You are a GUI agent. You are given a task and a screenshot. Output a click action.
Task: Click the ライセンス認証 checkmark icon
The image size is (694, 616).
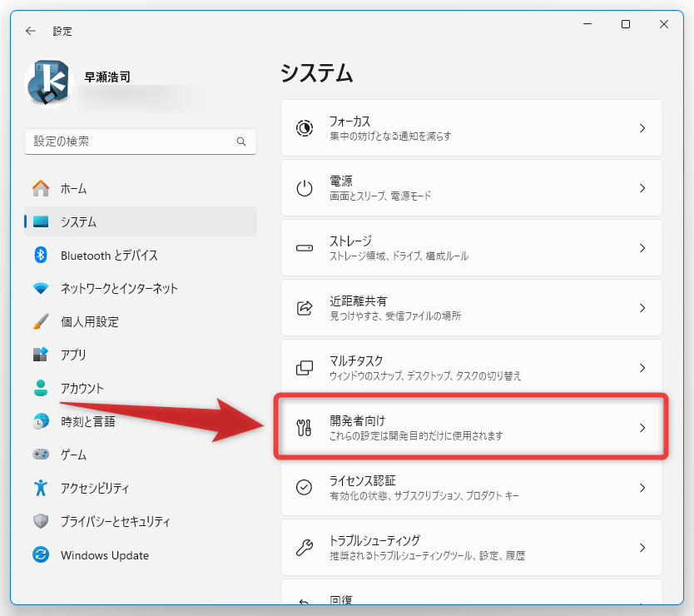tap(305, 488)
